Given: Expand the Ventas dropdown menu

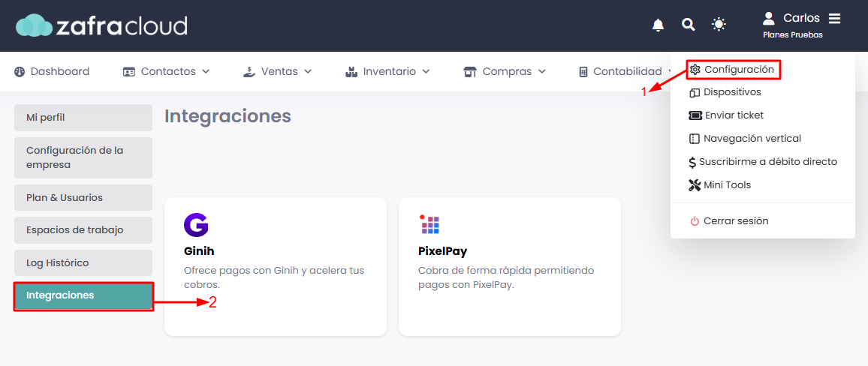Looking at the screenshot, I should (x=277, y=72).
